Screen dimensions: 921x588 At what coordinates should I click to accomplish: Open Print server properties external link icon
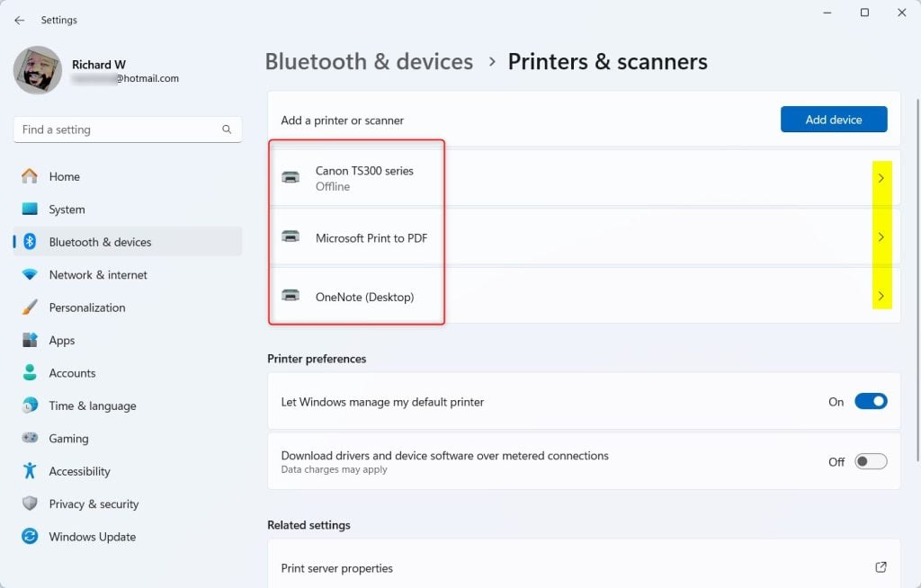(x=881, y=566)
